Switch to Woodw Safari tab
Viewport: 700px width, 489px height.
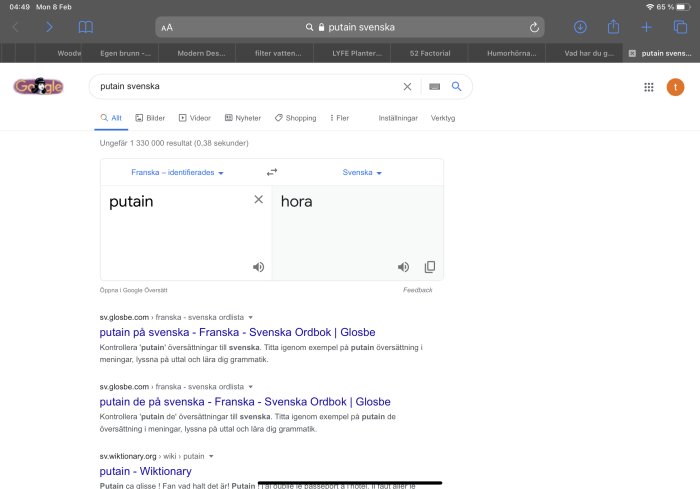[59, 53]
